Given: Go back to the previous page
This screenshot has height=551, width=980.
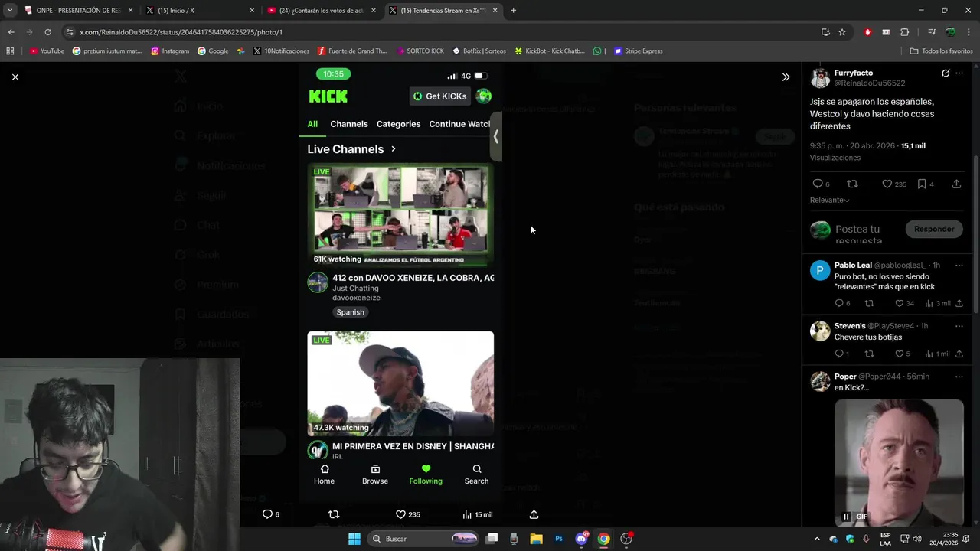Looking at the screenshot, I should click(11, 32).
